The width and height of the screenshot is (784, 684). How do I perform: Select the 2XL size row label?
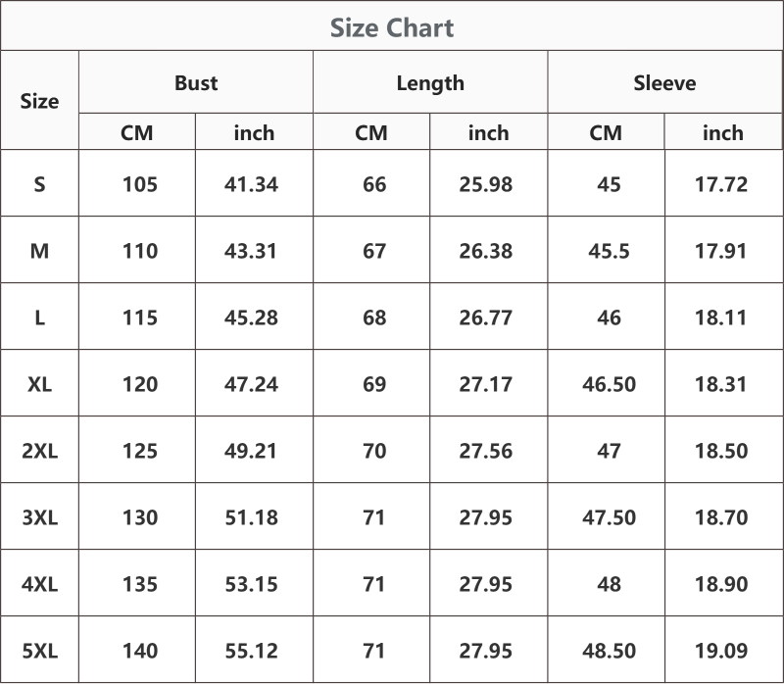tap(39, 451)
